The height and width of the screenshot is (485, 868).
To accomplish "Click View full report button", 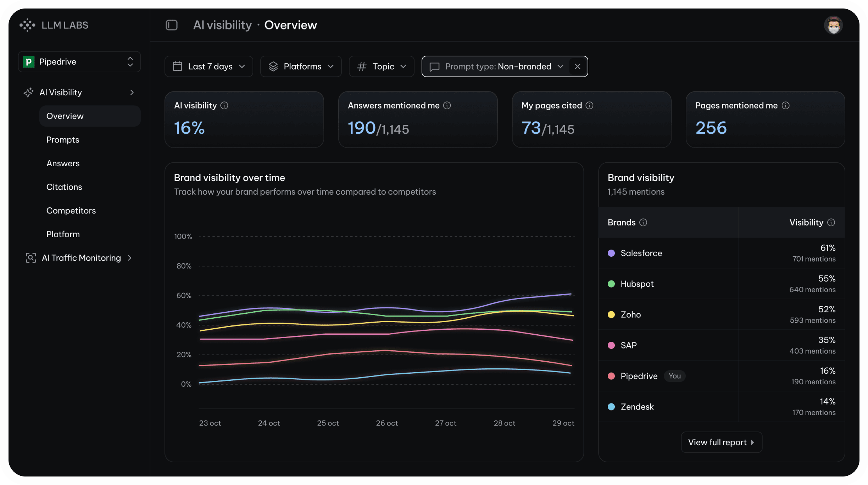I will pos(721,442).
